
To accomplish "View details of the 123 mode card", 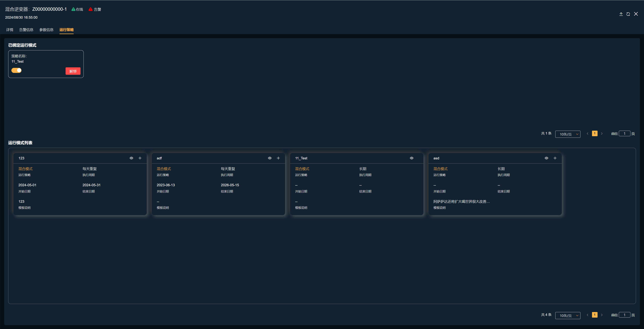I will pyautogui.click(x=131, y=158).
